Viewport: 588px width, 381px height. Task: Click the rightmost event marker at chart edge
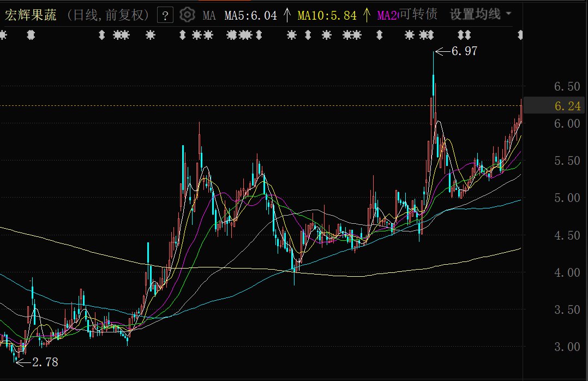click(x=520, y=35)
